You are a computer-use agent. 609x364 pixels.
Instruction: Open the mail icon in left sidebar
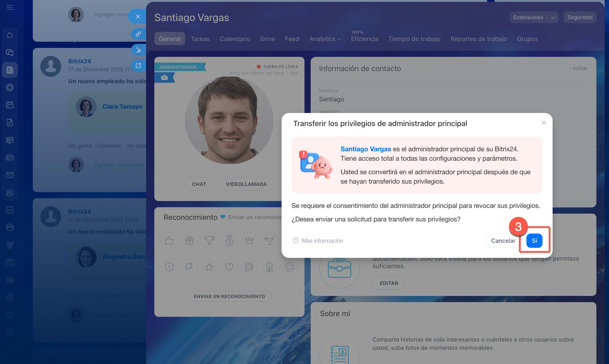(x=10, y=175)
